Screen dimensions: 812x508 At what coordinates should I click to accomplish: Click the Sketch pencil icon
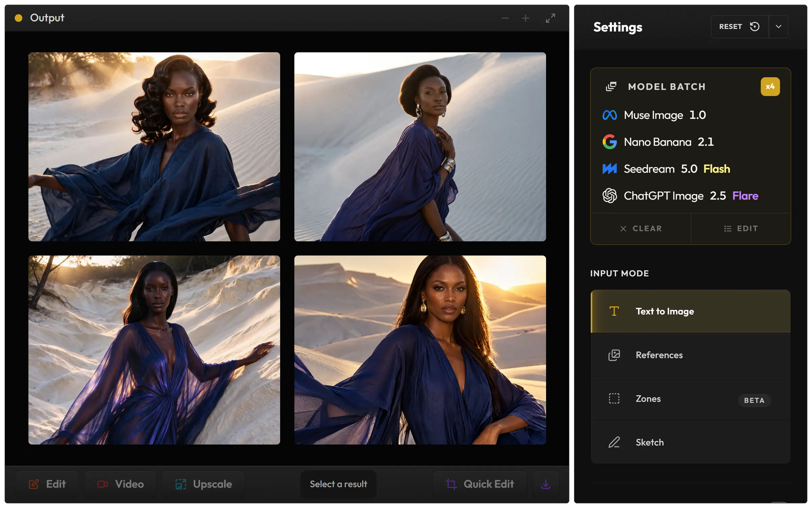pos(614,442)
